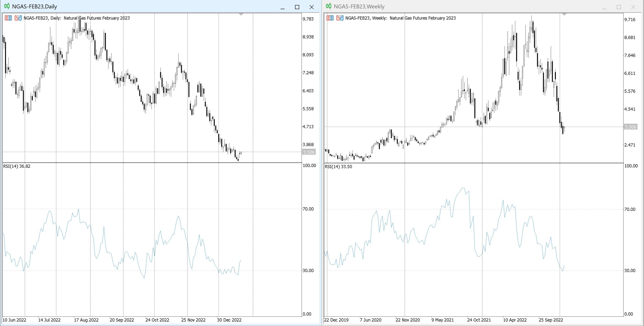
Task: Click the 3.506 current price tag on Weekly chart
Action: pyautogui.click(x=630, y=127)
